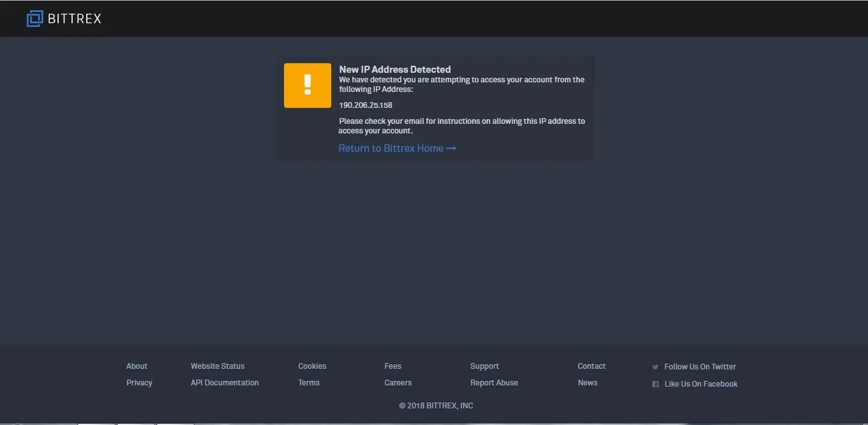The image size is (868, 425).
Task: Click the Facebook icon in footer
Action: 655,384
